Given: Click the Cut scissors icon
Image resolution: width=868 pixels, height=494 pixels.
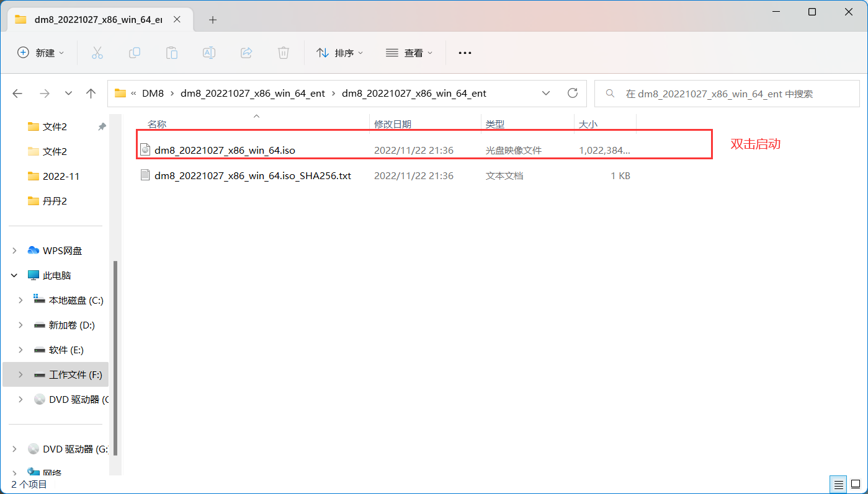Looking at the screenshot, I should click(97, 53).
